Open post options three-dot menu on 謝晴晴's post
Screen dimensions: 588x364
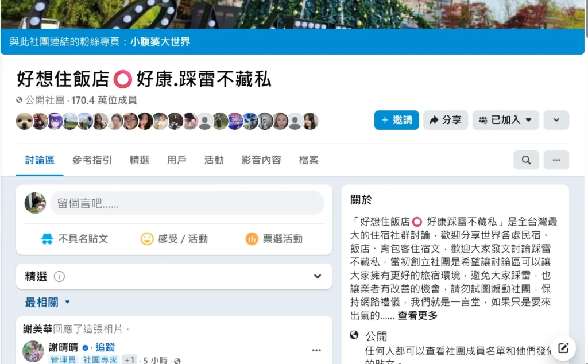(x=316, y=350)
